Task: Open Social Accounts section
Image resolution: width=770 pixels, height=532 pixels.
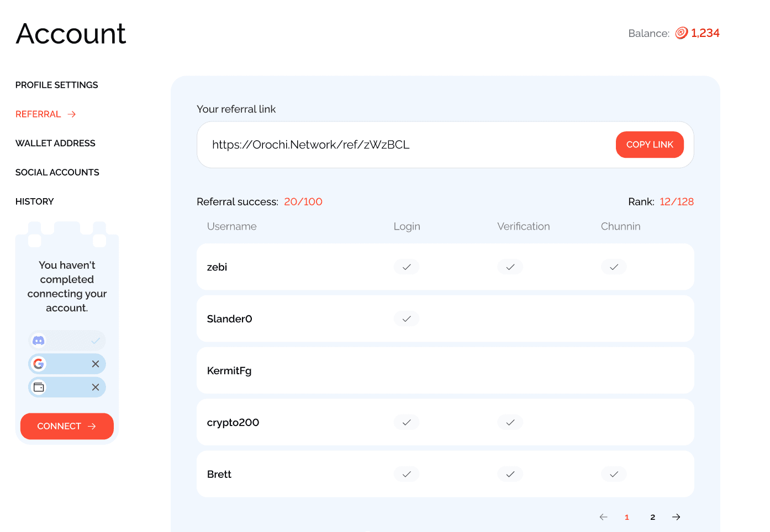Action: [57, 173]
